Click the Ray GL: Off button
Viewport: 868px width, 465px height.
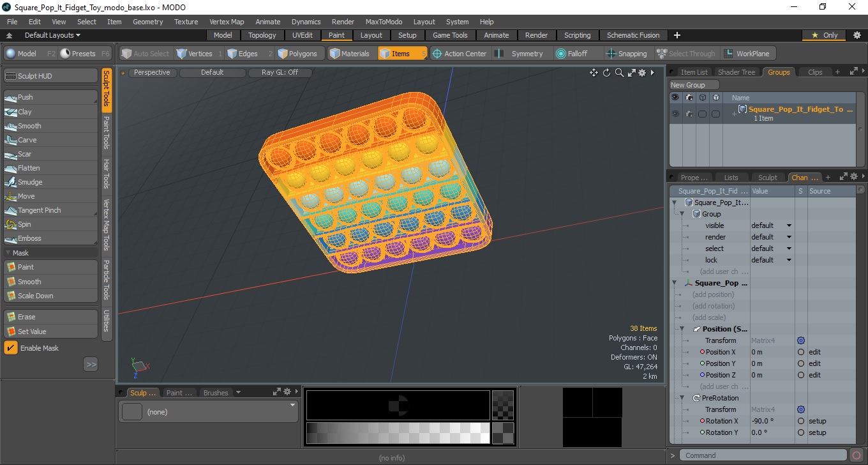coord(280,72)
